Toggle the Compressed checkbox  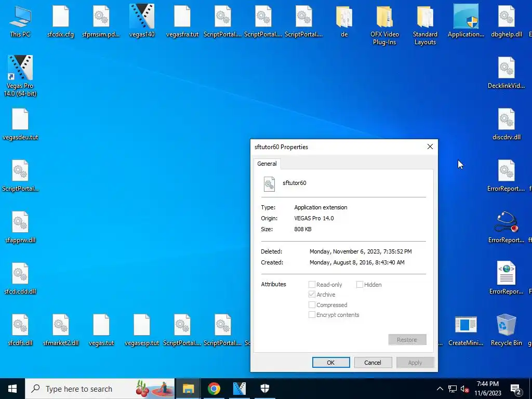pos(312,304)
